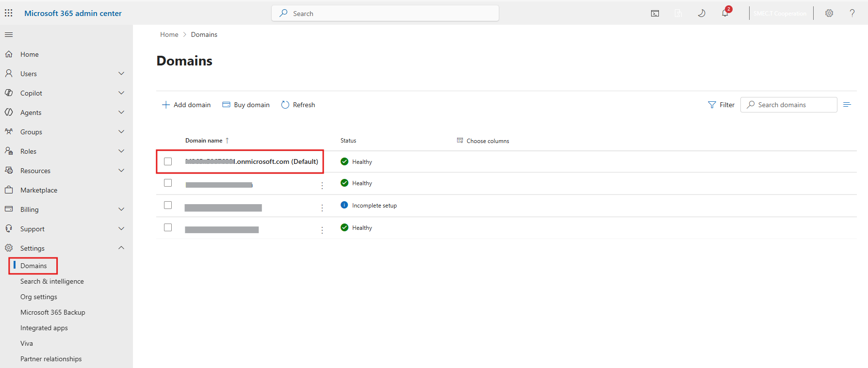Screen dimensions: 868x368
Task: Open Integrated apps
Action: [44, 328]
